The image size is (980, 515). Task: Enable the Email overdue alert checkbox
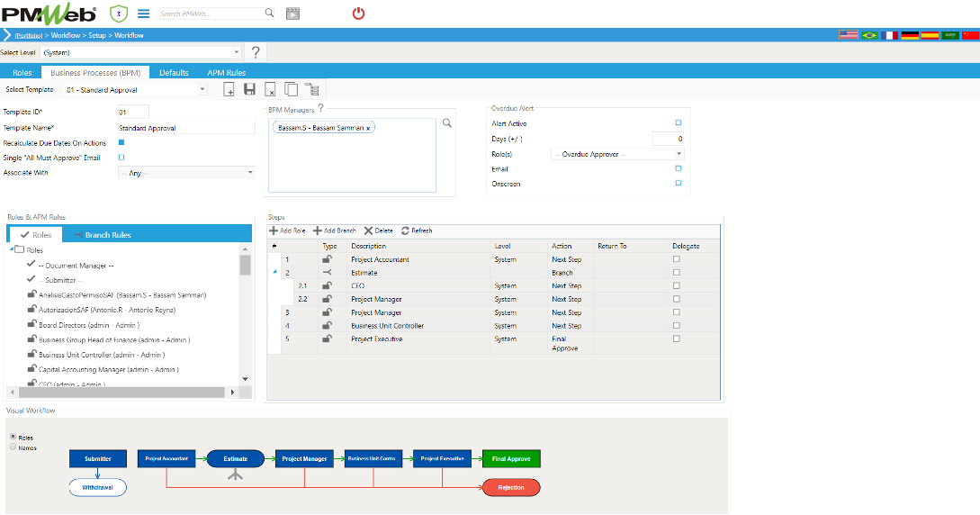click(679, 168)
